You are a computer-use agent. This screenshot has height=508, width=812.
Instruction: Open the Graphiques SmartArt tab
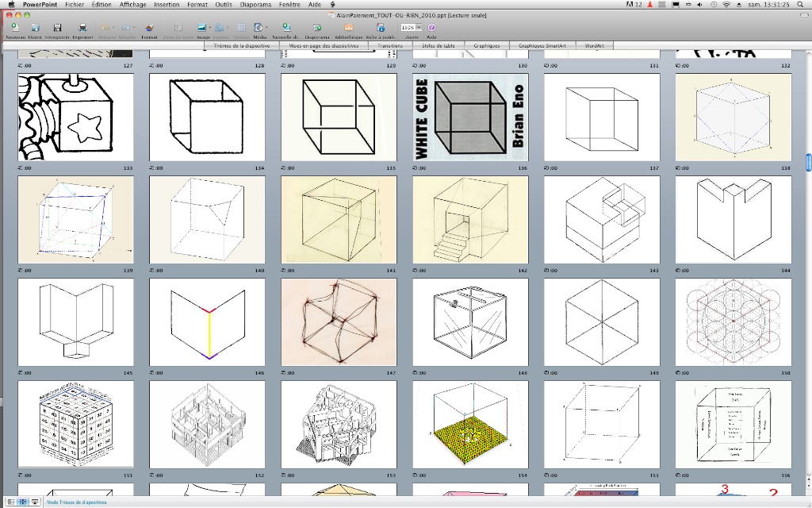[542, 45]
